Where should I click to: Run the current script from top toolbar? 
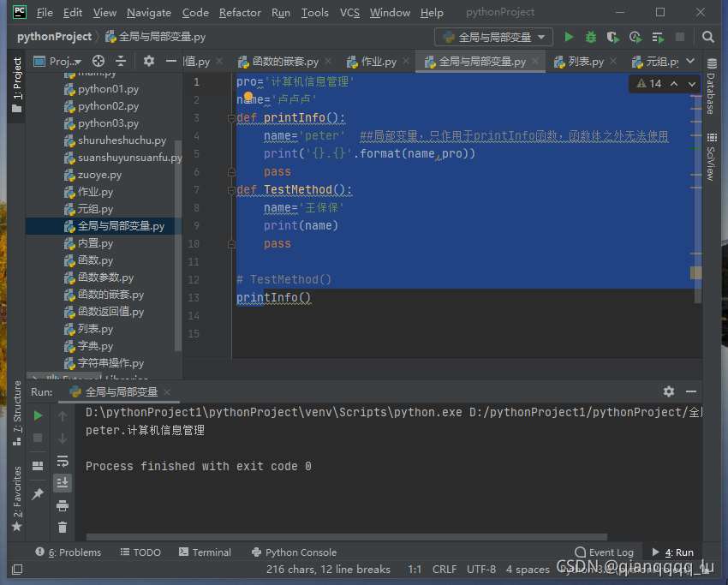click(569, 37)
